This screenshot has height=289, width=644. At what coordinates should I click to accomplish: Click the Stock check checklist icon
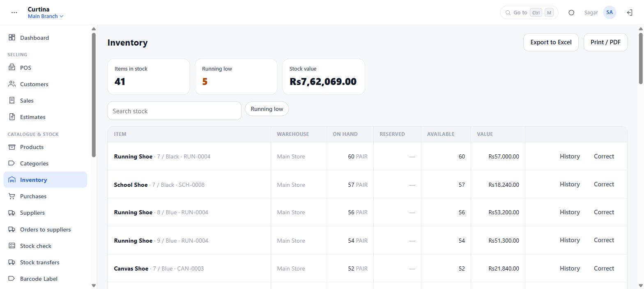[x=12, y=246]
